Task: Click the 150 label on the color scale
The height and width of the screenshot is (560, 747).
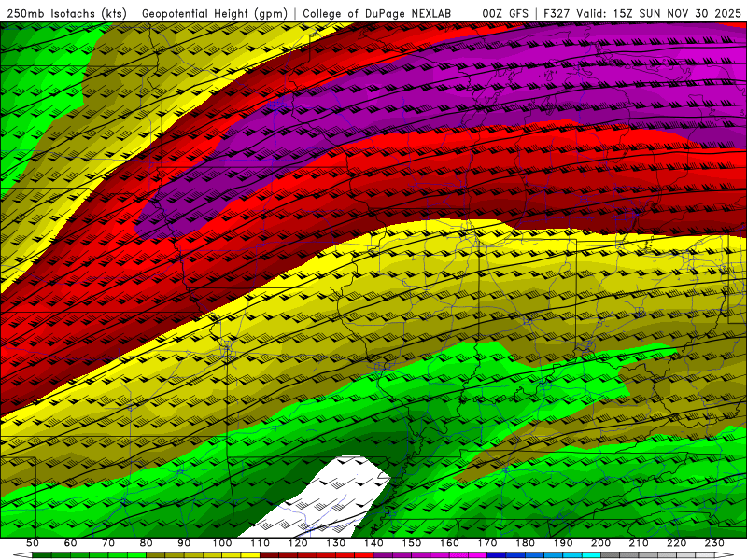Action: pyautogui.click(x=412, y=543)
